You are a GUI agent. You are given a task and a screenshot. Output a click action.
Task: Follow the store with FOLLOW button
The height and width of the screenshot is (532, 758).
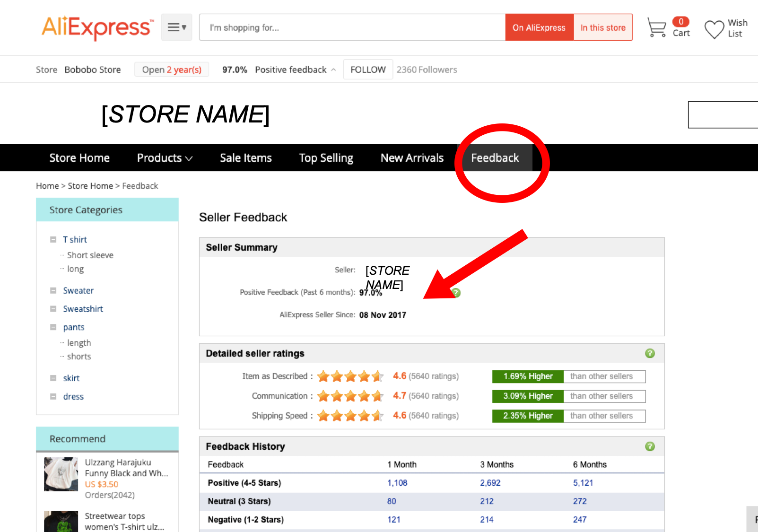click(x=368, y=70)
